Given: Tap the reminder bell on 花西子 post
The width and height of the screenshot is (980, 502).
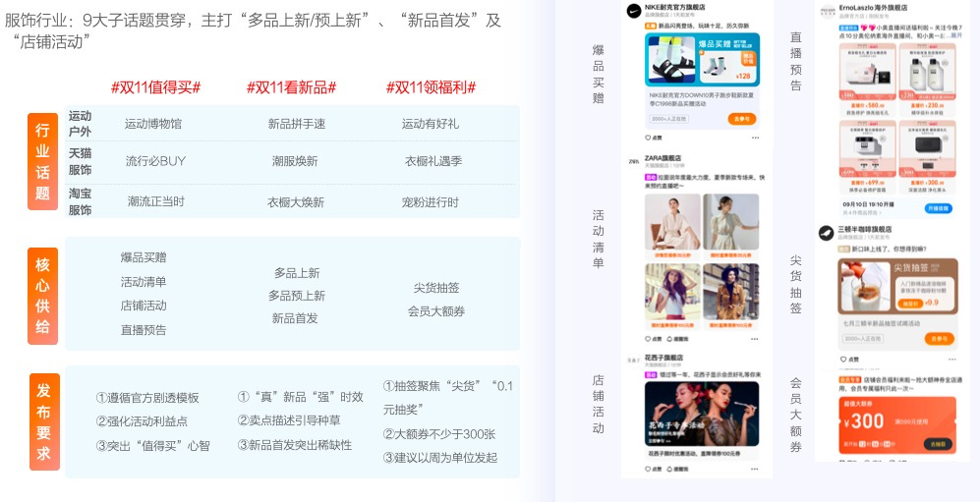Looking at the screenshot, I should point(670,469).
